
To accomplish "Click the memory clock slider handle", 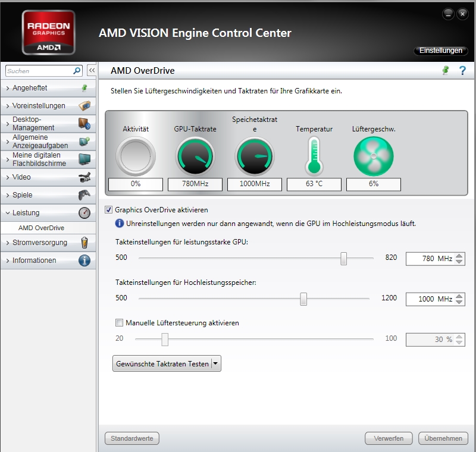I will 303,299.
